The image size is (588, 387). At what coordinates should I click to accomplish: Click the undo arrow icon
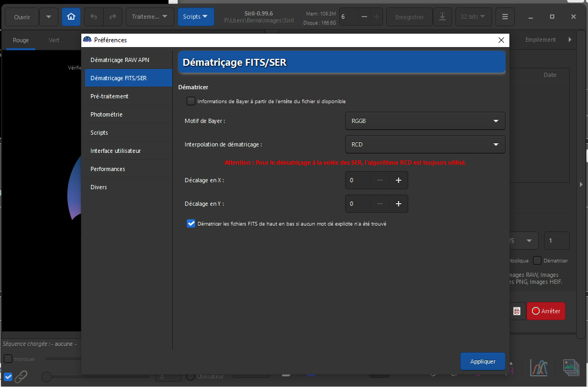click(x=94, y=17)
